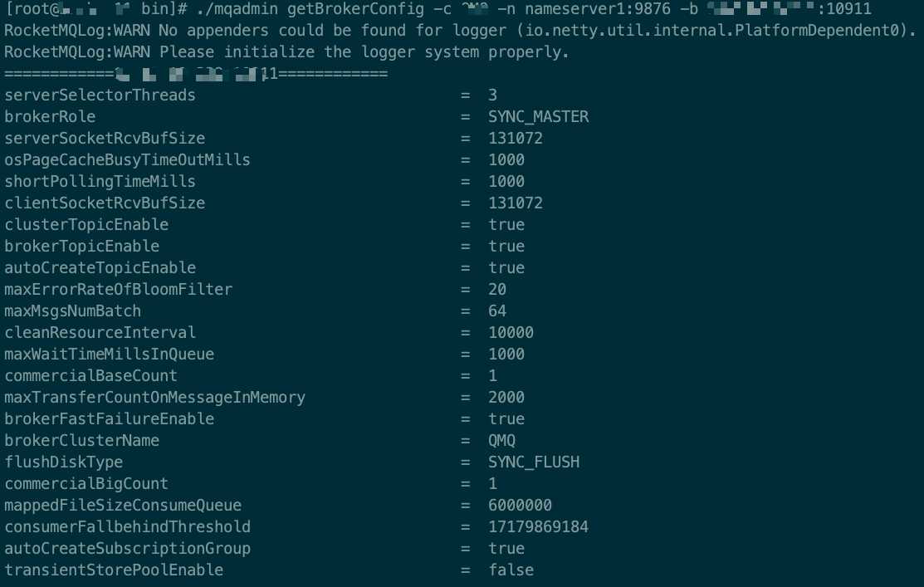Click the brokerClusterName value QMQ
924x587 pixels.
(502, 441)
